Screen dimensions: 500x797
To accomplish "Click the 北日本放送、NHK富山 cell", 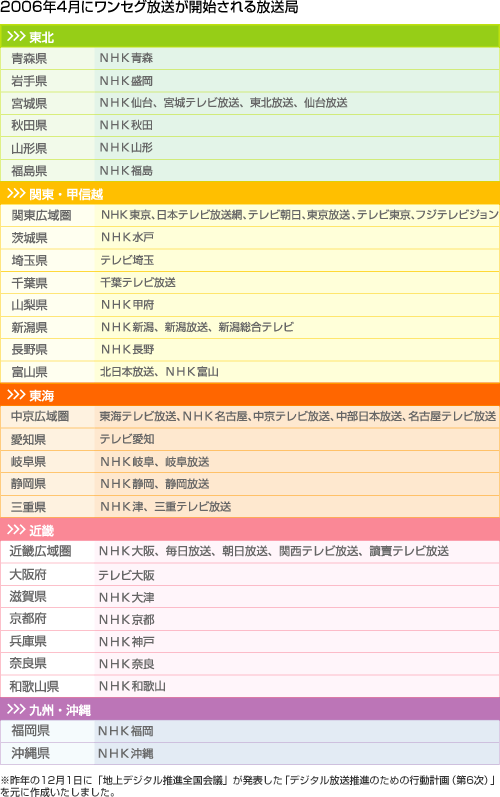I will pyautogui.click(x=297, y=372).
